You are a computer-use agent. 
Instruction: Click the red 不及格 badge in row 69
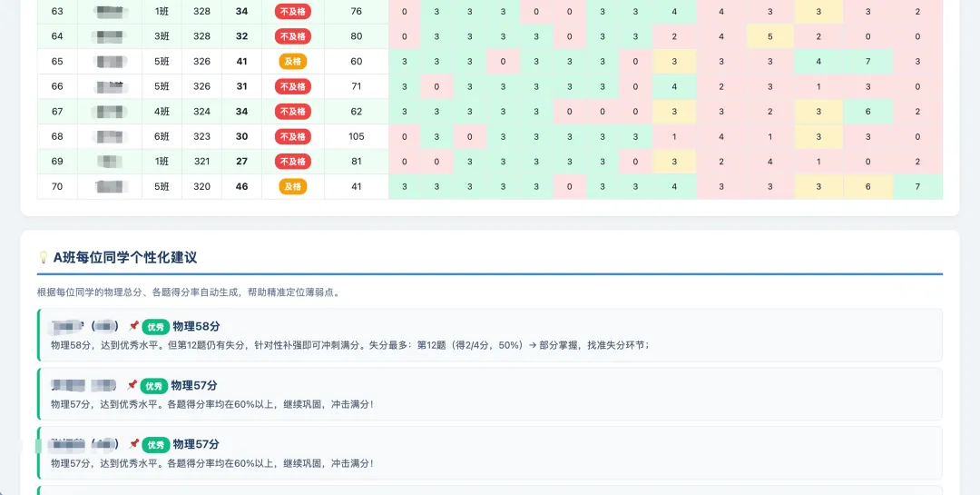coord(292,162)
